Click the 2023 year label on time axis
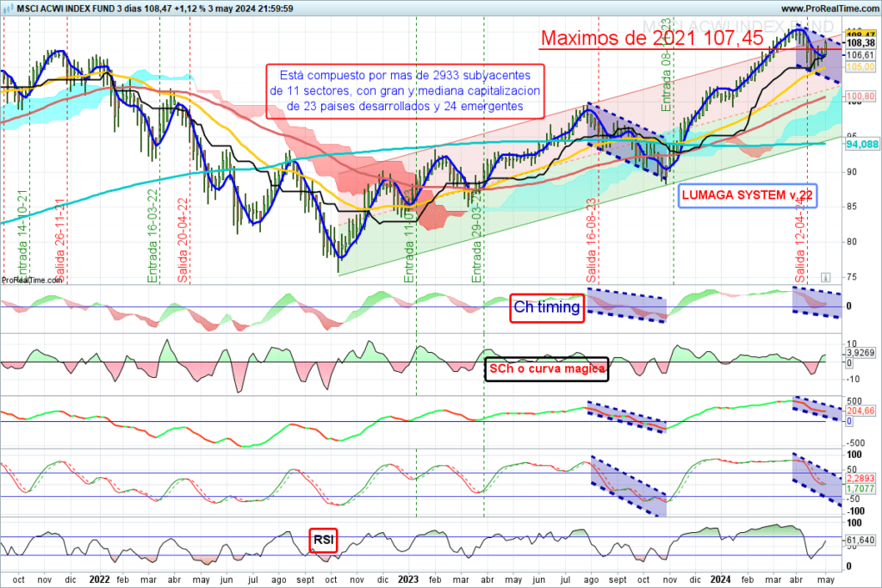The width and height of the screenshot is (882, 588). click(408, 579)
